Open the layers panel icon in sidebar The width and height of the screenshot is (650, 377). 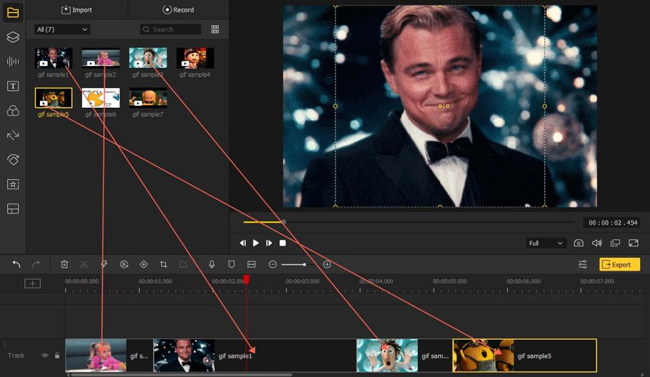click(x=13, y=37)
